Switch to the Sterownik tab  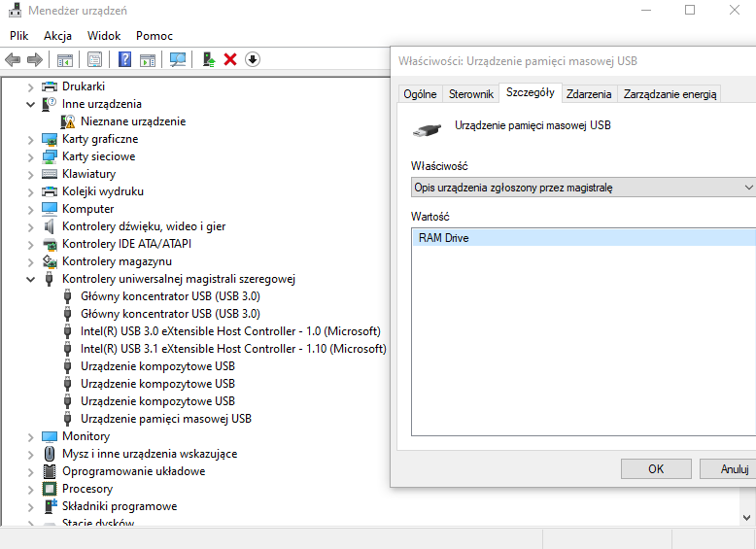[470, 94]
